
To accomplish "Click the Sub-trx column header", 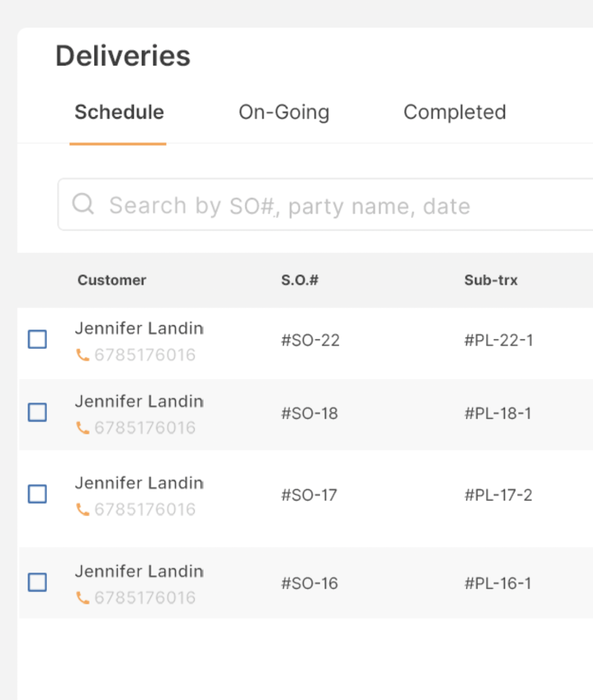I will [x=491, y=280].
